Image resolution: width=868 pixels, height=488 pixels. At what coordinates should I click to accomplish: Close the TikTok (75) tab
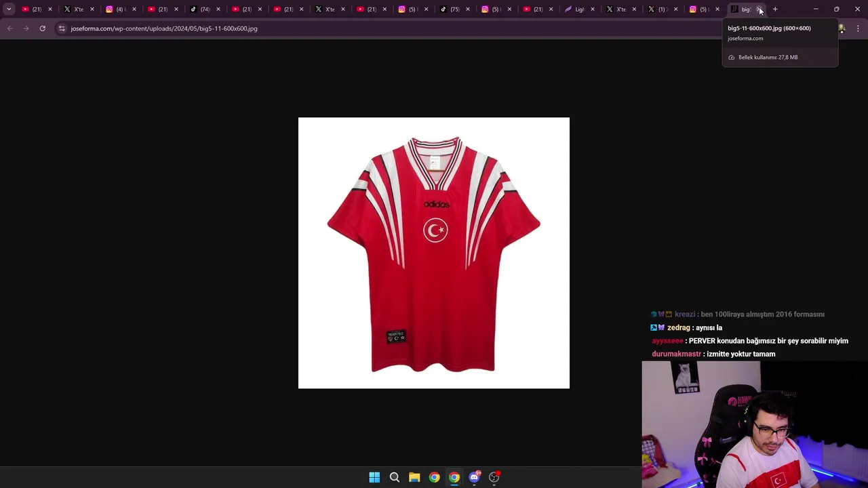click(467, 9)
